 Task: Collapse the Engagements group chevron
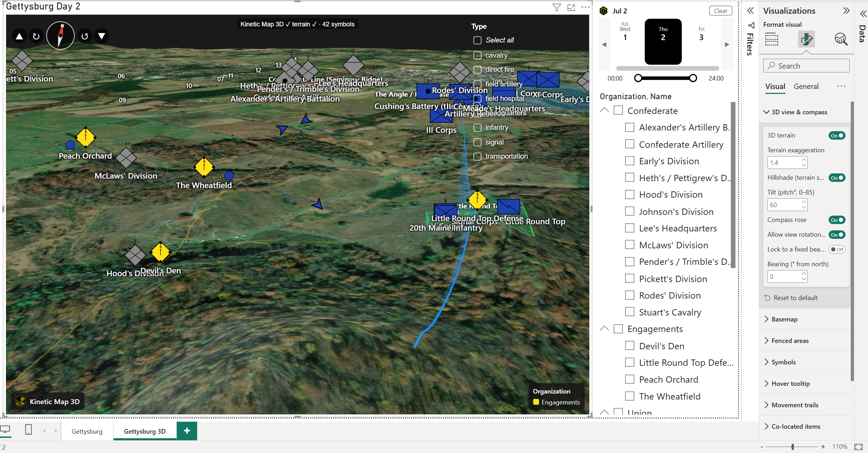click(604, 328)
